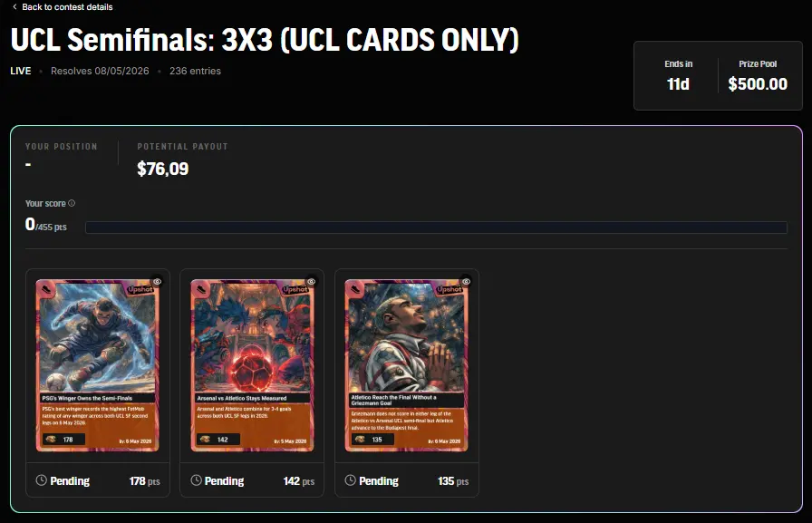Click the back chevron arrow icon

coord(14,6)
